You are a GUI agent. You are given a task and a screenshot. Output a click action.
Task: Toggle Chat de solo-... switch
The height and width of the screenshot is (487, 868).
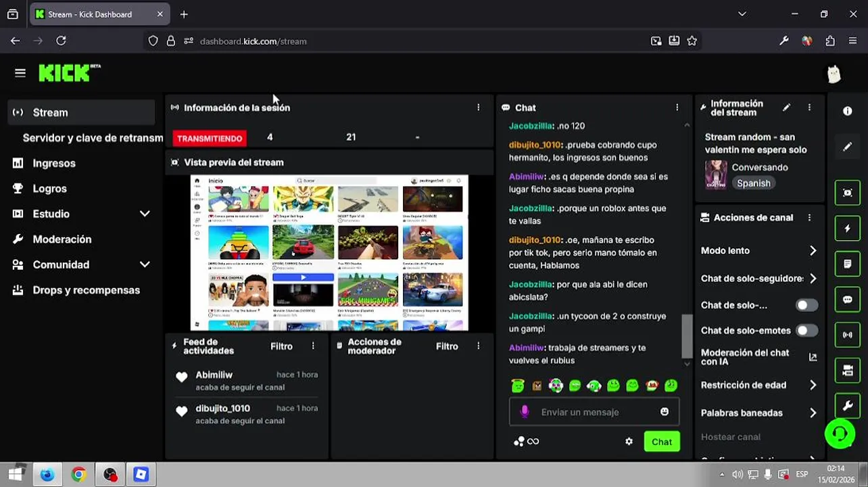click(806, 305)
